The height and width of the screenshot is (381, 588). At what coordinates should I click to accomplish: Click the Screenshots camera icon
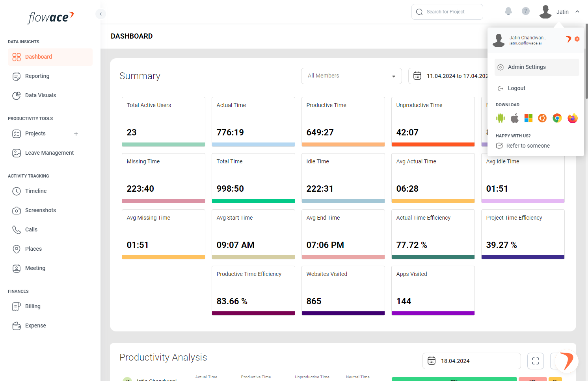tap(17, 211)
